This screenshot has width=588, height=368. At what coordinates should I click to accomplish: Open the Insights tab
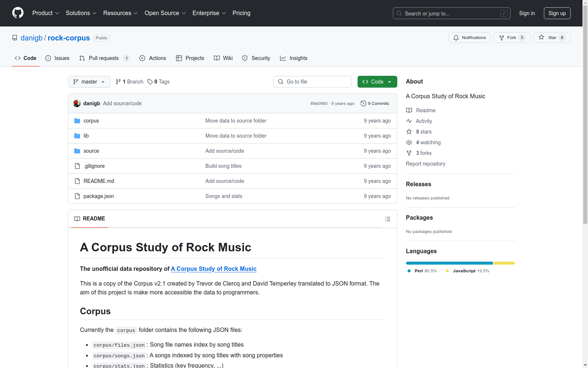tap(294, 58)
